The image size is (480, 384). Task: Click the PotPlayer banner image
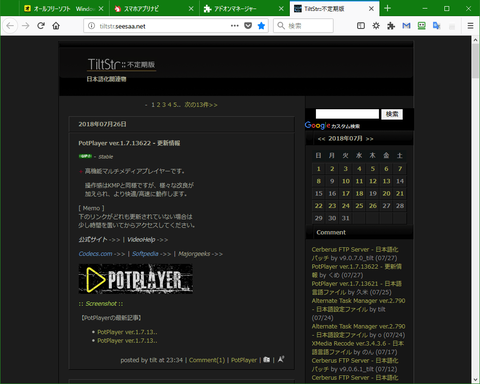pyautogui.click(x=136, y=279)
